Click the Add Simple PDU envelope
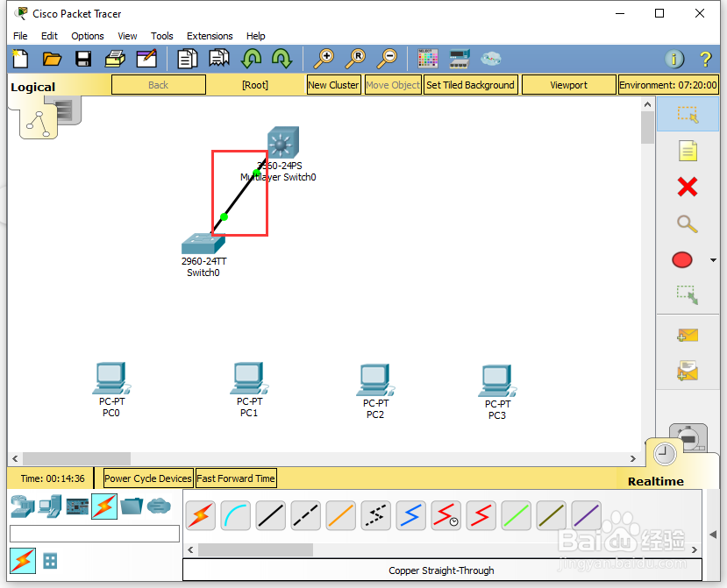The height and width of the screenshot is (588, 727). (x=688, y=335)
